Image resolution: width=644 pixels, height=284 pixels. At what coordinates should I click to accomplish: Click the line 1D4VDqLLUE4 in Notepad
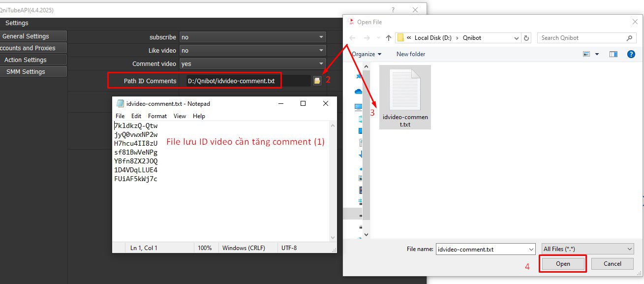[x=136, y=170]
